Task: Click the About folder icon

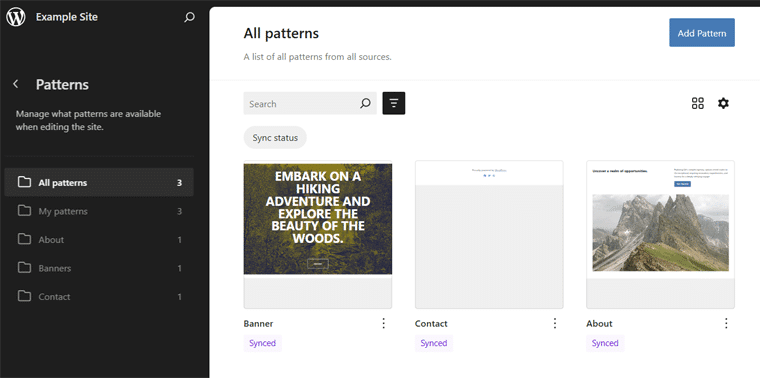Action: click(x=24, y=239)
